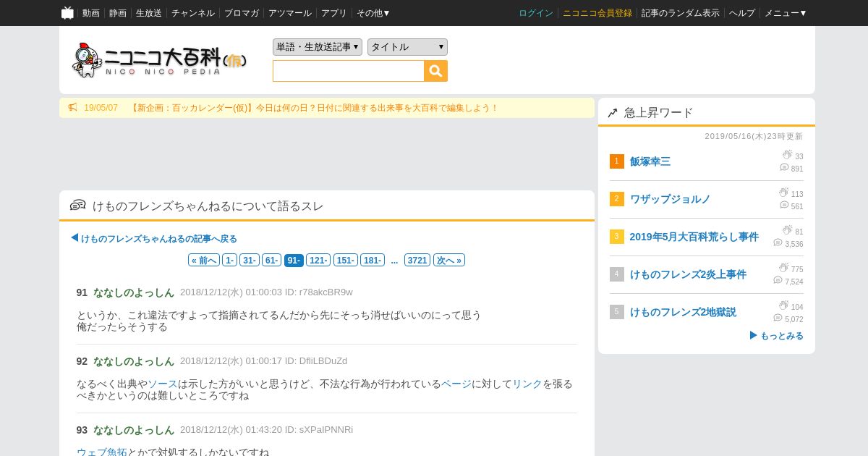Click clap icon for 2019年5月大百科荒らし事件

[787, 230]
